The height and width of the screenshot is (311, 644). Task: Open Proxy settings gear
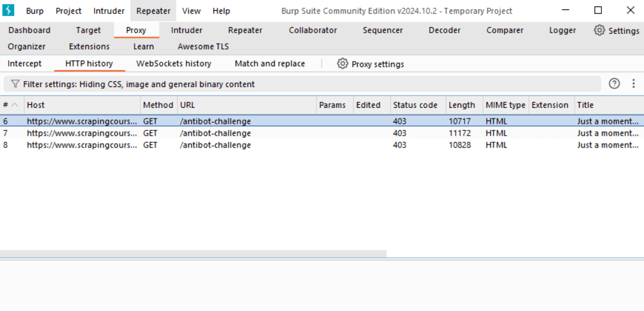tap(342, 63)
